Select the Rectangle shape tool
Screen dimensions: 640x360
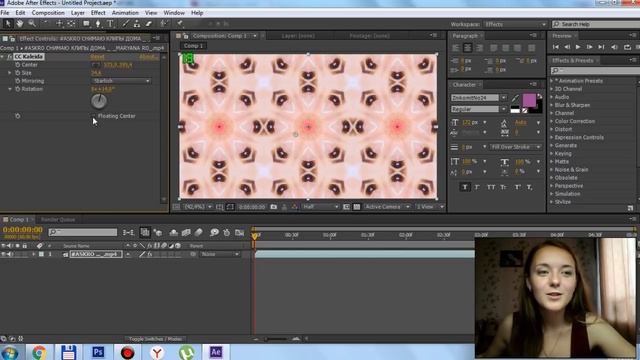click(86, 24)
